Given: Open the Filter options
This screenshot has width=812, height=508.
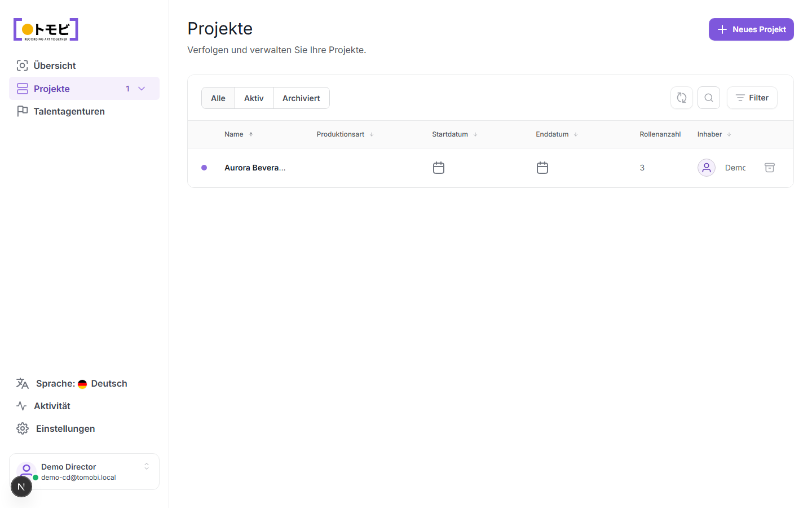Looking at the screenshot, I should (x=752, y=98).
